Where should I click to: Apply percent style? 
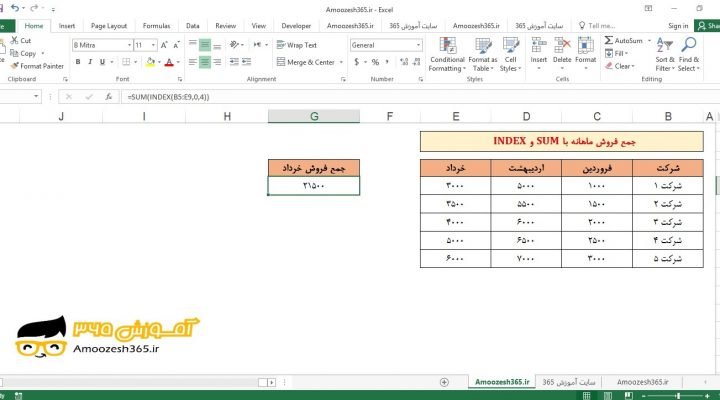pos(375,62)
